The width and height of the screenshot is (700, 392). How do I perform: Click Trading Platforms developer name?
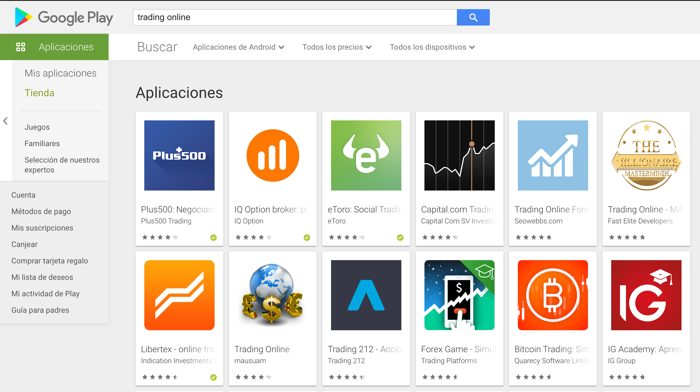(449, 361)
